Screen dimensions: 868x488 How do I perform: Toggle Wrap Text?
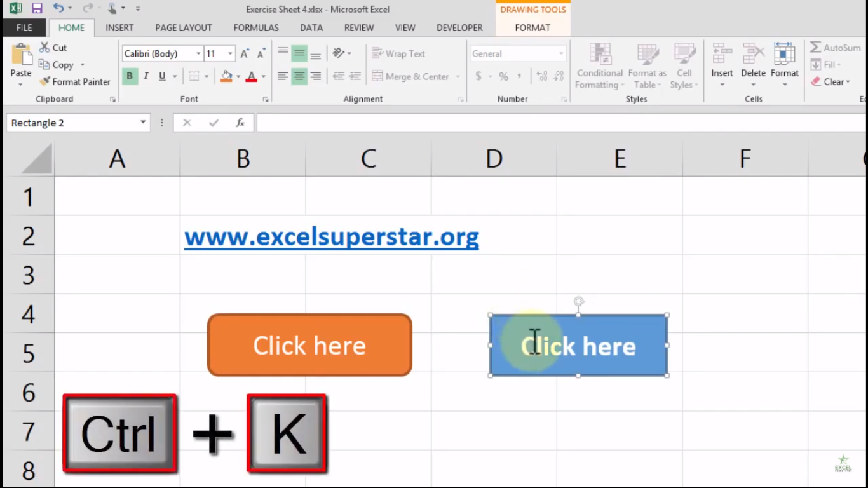pyautogui.click(x=398, y=53)
